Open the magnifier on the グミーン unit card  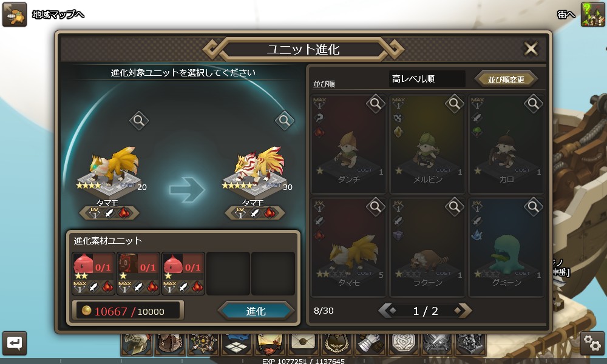[533, 207]
